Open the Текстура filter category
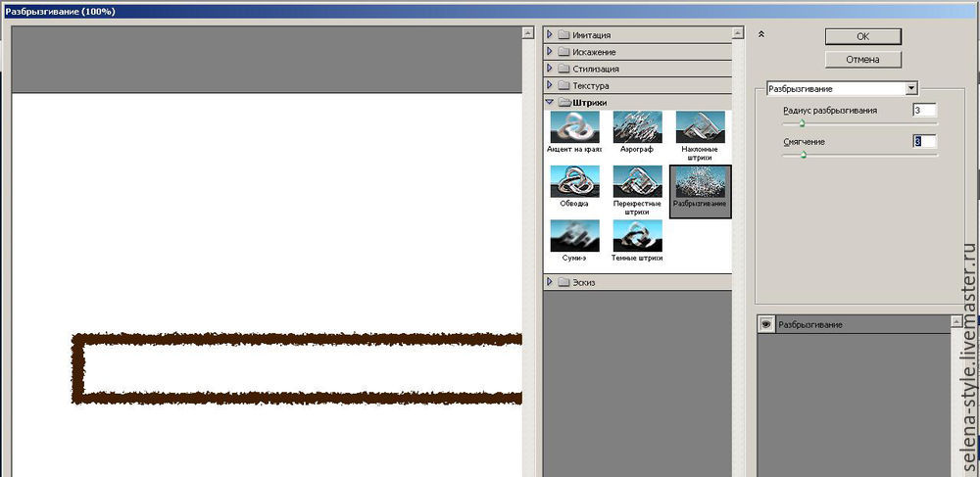 tap(550, 86)
